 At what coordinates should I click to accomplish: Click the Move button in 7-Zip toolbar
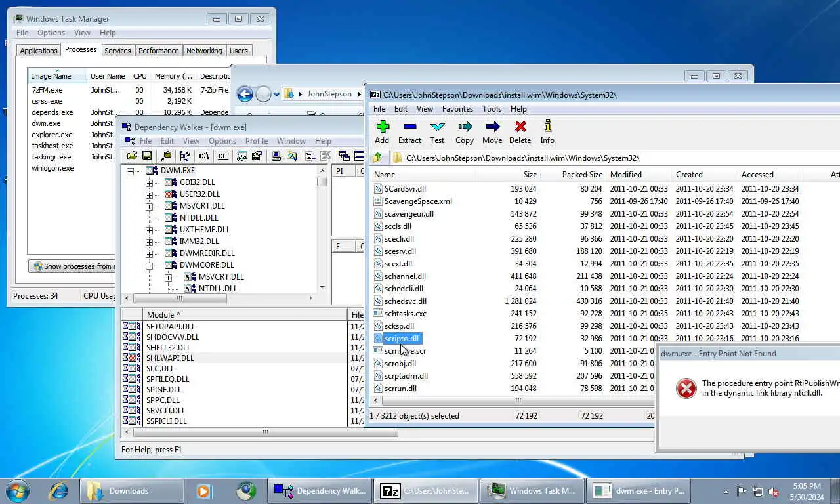[492, 132]
